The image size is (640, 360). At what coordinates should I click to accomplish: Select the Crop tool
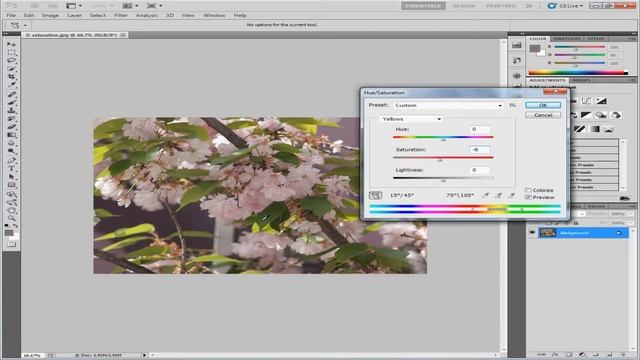pos(11,77)
